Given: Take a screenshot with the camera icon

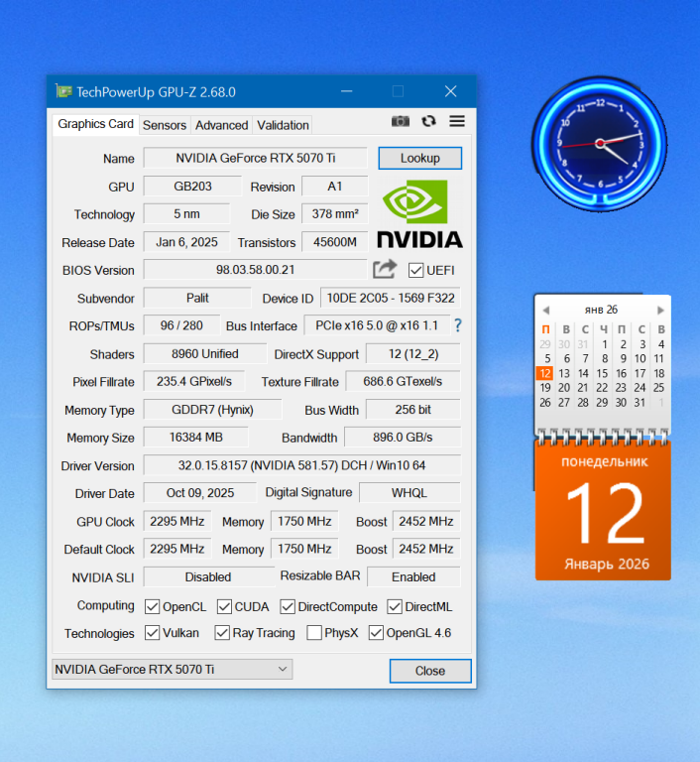Looking at the screenshot, I should [401, 121].
